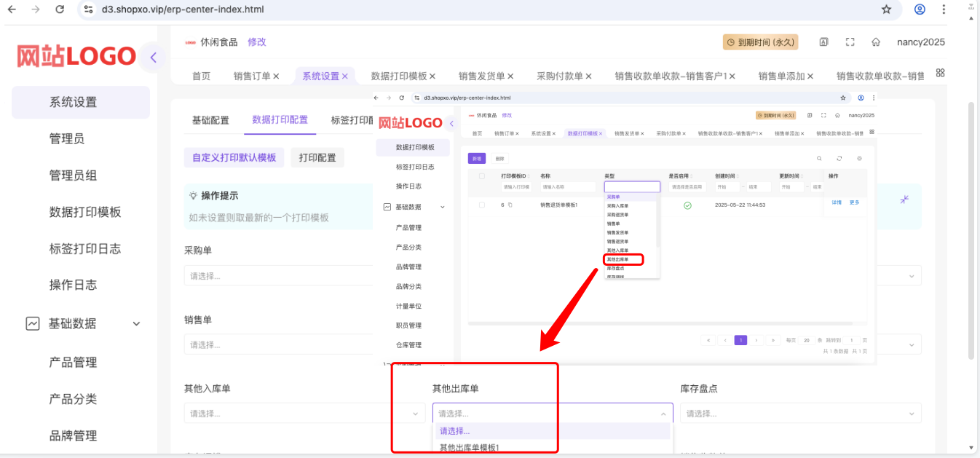The width and height of the screenshot is (980, 458).
Task: Select the 数据打印配置 sub-tab
Action: 280,120
